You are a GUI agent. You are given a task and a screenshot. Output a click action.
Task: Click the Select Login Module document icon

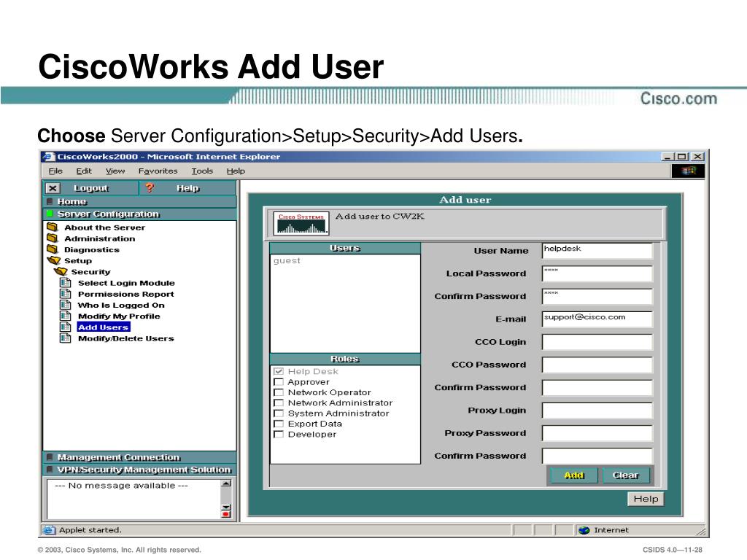coord(65,283)
